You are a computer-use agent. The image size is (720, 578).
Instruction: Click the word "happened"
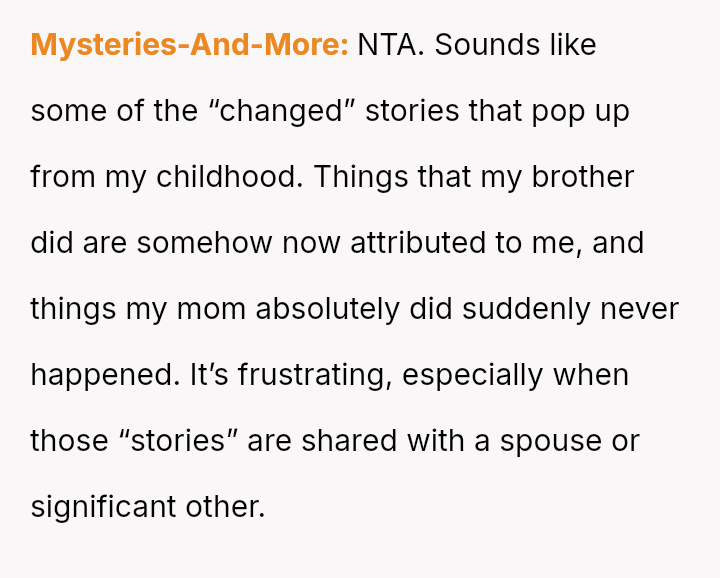105,375
